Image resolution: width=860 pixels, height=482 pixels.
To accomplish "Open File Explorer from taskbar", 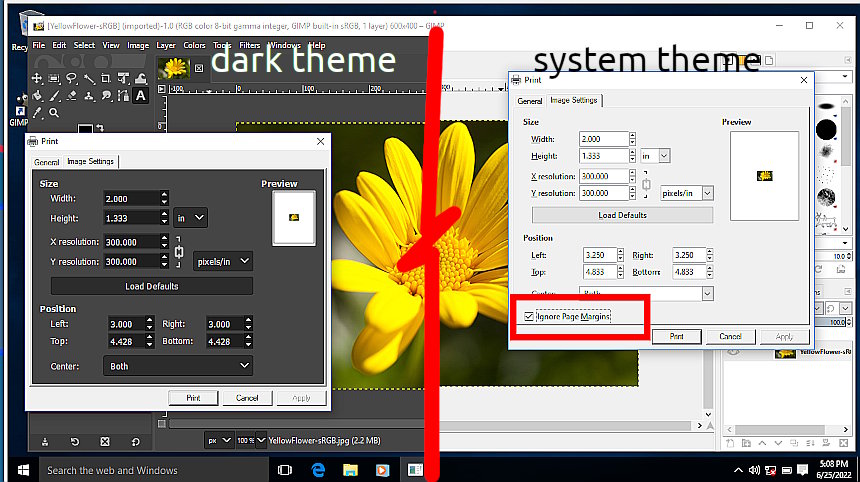I will click(350, 470).
